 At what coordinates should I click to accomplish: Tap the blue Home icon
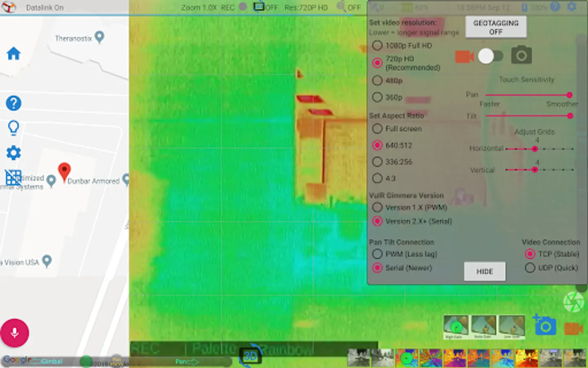[13, 54]
